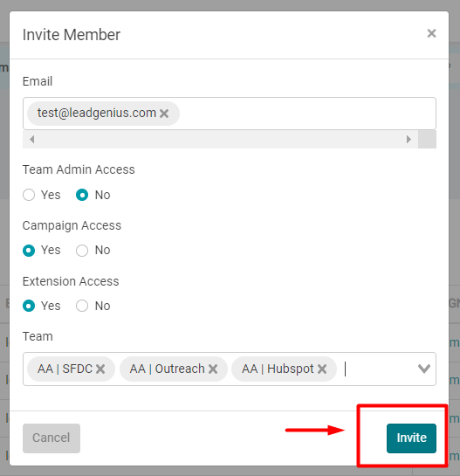This screenshot has width=460, height=476.
Task: Remove the AA | Outreach team tag
Action: [213, 369]
